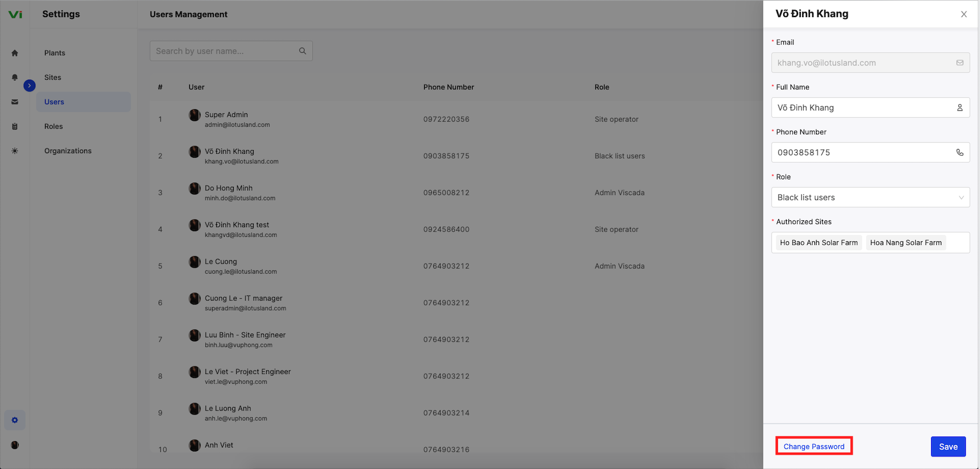Viewport: 980px width, 469px height.
Task: Click avatar of Võ Đình Khang test
Action: (x=195, y=225)
